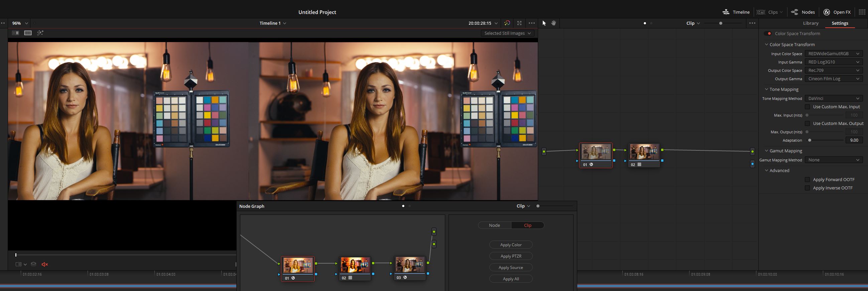This screenshot has height=291, width=868.
Task: Click the Nodes icon in top bar
Action: click(794, 12)
